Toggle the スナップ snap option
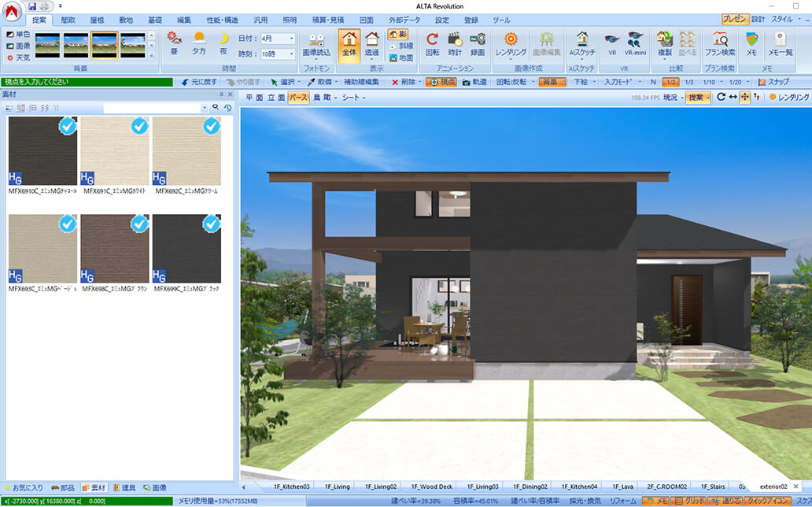 click(x=773, y=82)
